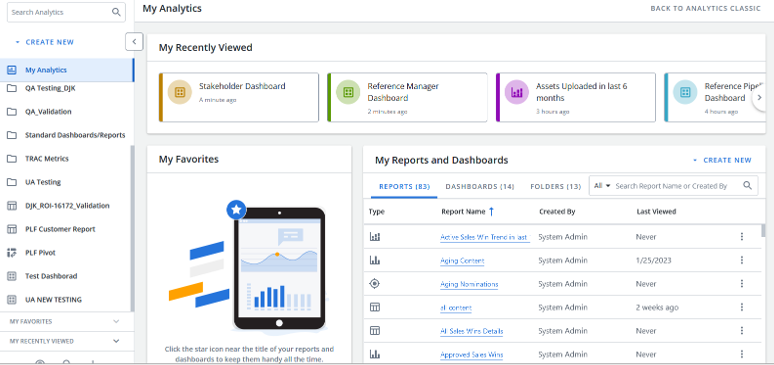774x365 pixels.
Task: Sort by Report Name using the arrow
Action: (491, 211)
